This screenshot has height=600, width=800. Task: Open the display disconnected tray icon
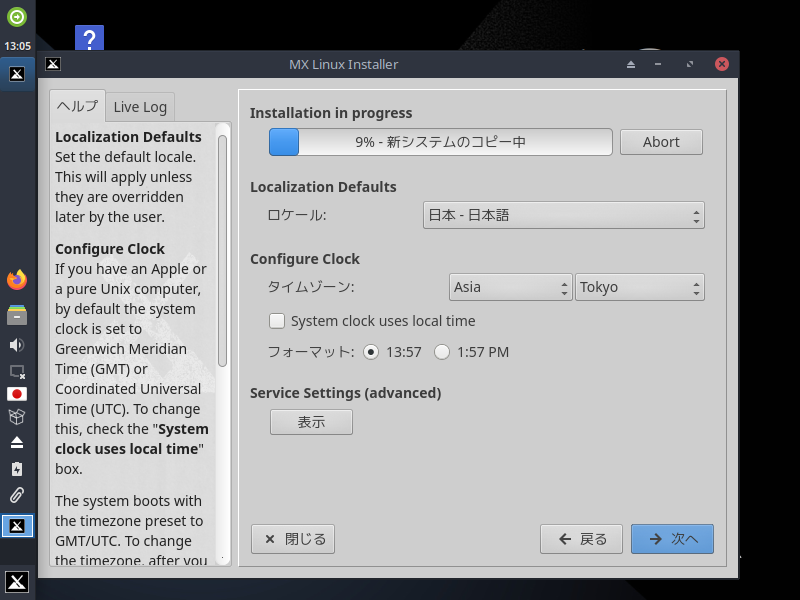(17, 372)
